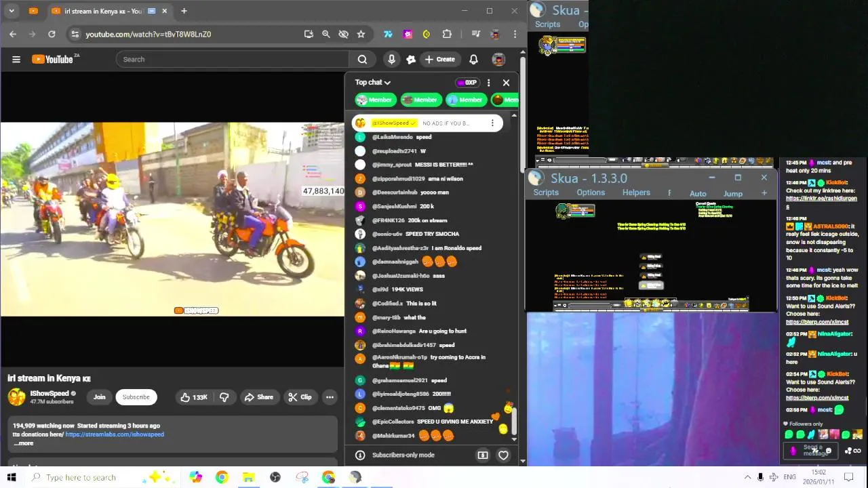The image size is (868, 488).
Task: Click the install app icon in address bar
Action: [309, 34]
